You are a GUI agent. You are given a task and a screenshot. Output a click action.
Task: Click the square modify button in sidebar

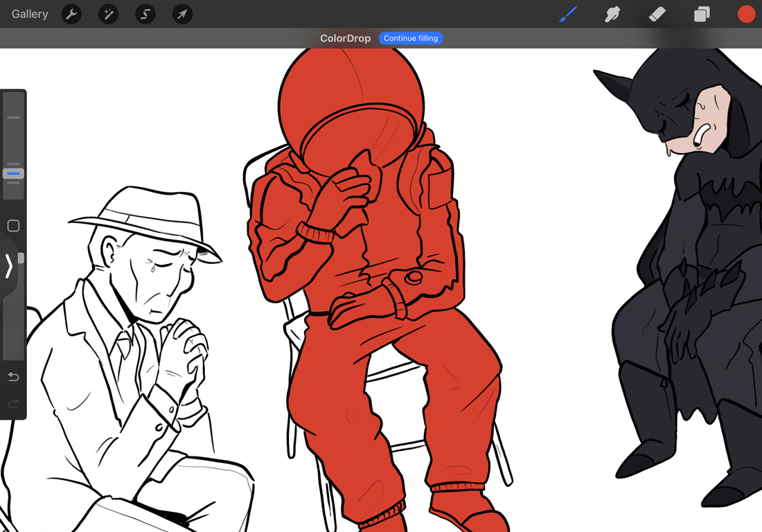[x=14, y=225]
